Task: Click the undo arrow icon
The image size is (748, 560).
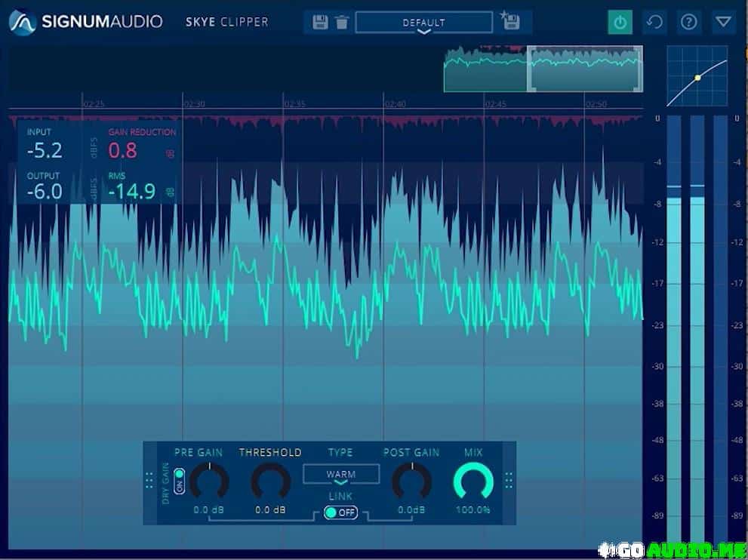Action: 654,22
